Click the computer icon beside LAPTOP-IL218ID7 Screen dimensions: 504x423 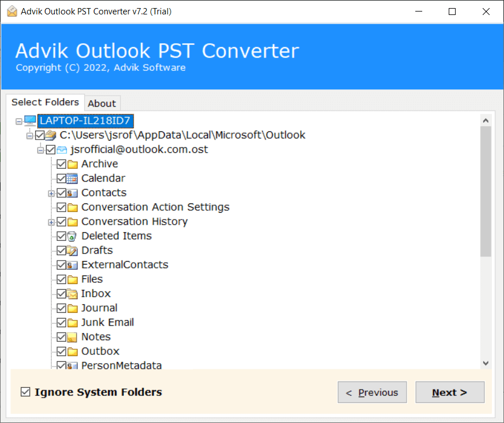coord(30,121)
